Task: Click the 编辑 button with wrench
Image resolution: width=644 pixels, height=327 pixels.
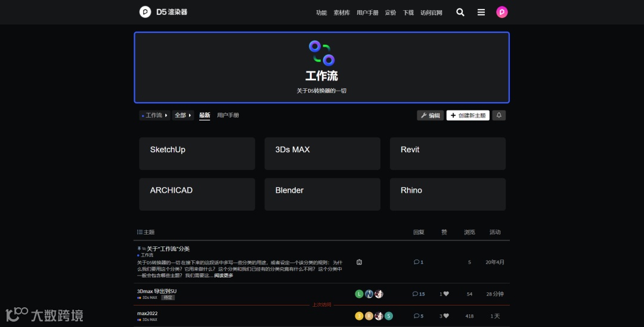Action: 430,115
